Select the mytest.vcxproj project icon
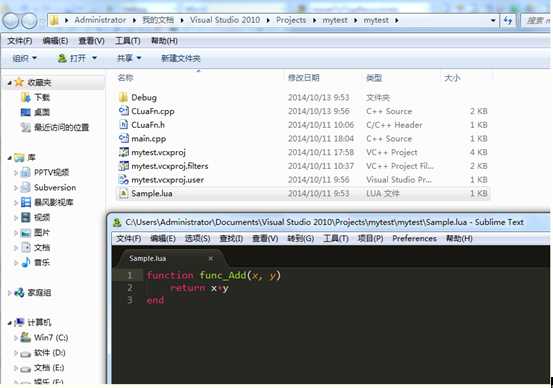 (x=123, y=152)
